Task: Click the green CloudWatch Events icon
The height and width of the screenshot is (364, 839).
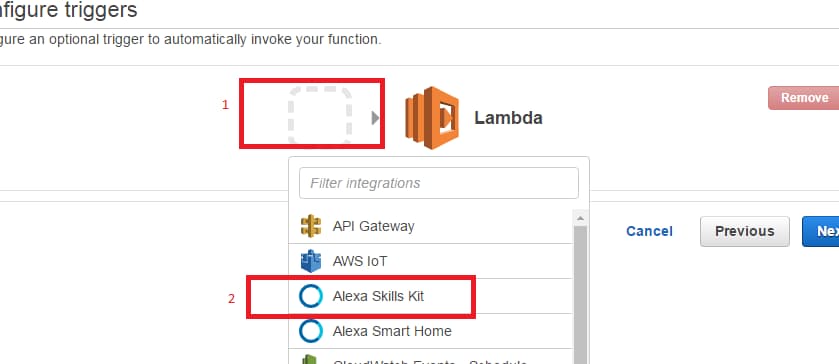Action: 311,360
